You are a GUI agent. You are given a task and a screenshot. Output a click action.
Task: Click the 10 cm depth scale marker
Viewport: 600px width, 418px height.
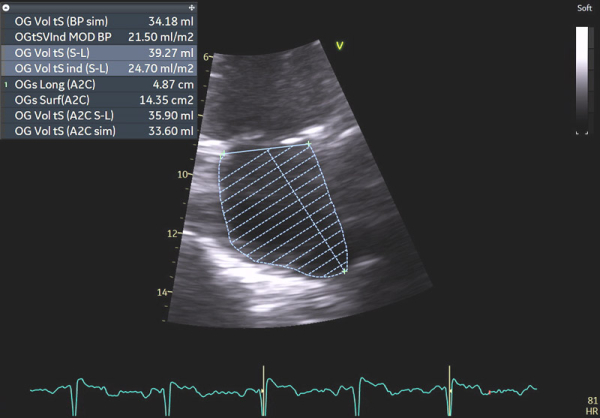point(183,174)
